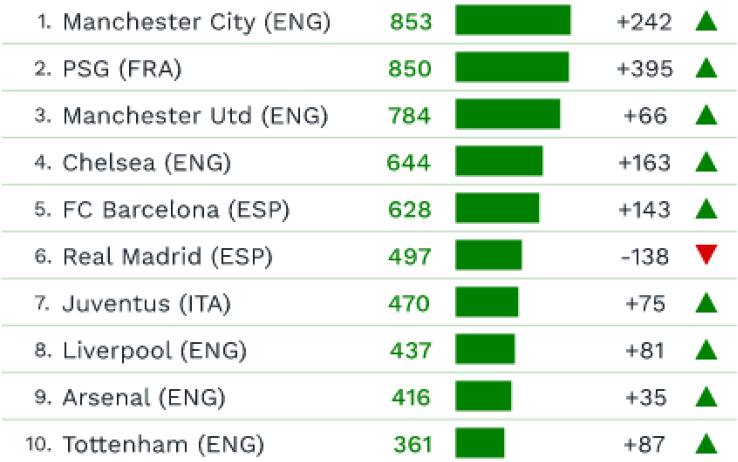Click the green bar in Tottenham's row

(480, 443)
